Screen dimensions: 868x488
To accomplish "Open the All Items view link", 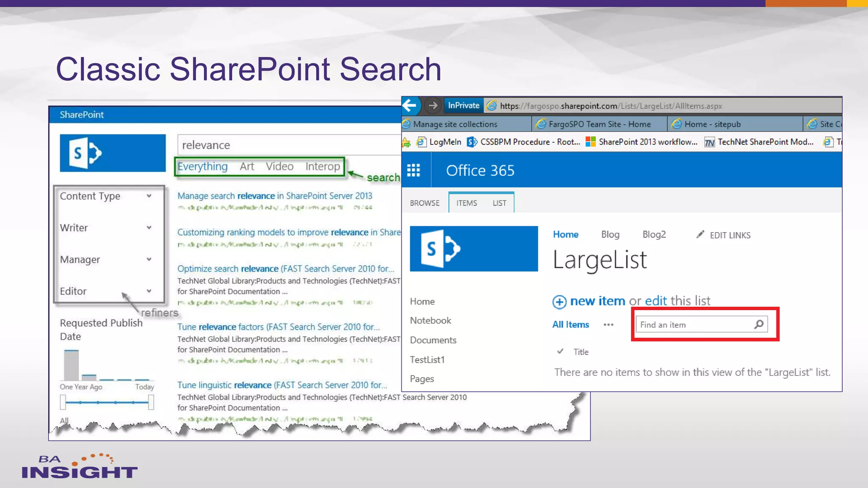I will (x=570, y=324).
